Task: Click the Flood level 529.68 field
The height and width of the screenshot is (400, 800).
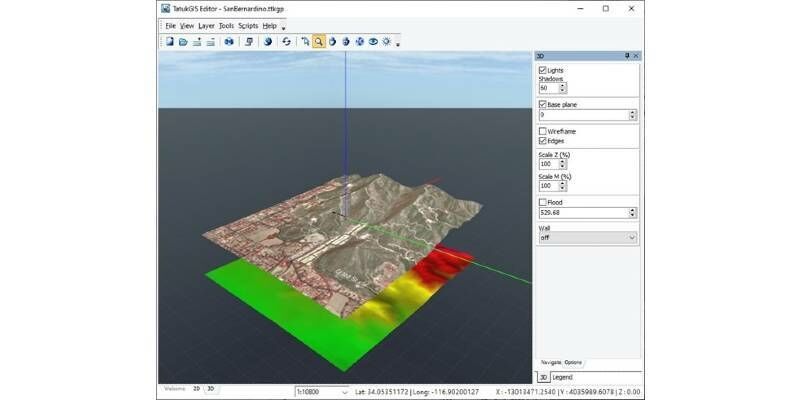Action: (x=584, y=213)
